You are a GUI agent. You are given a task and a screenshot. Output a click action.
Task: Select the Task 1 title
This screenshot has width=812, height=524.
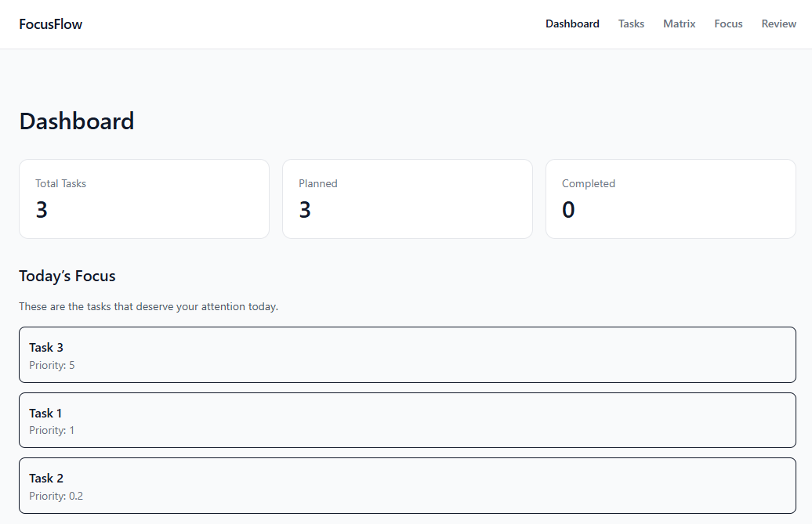coord(45,414)
